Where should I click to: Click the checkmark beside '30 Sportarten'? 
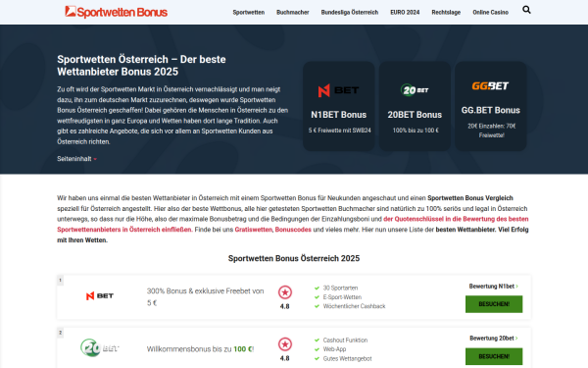coord(317,288)
